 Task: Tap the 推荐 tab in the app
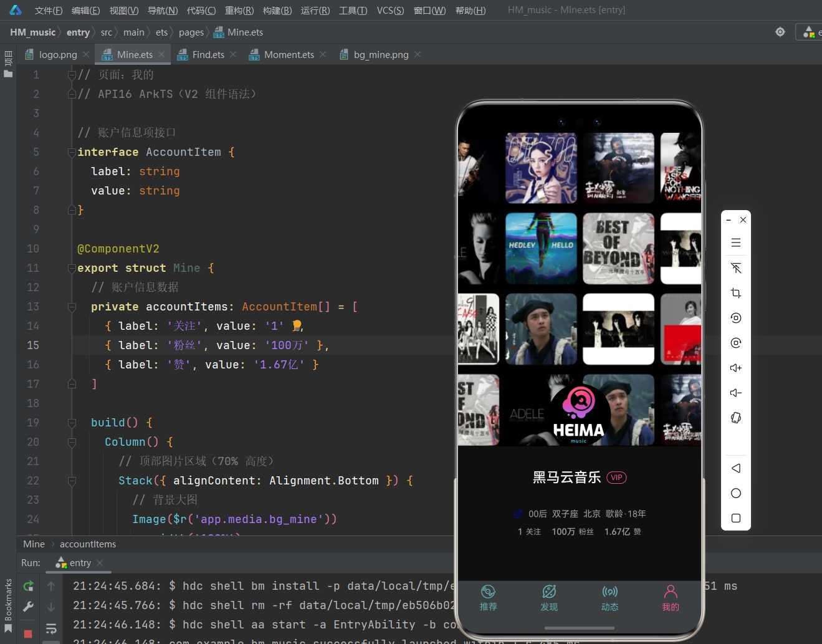tap(488, 598)
